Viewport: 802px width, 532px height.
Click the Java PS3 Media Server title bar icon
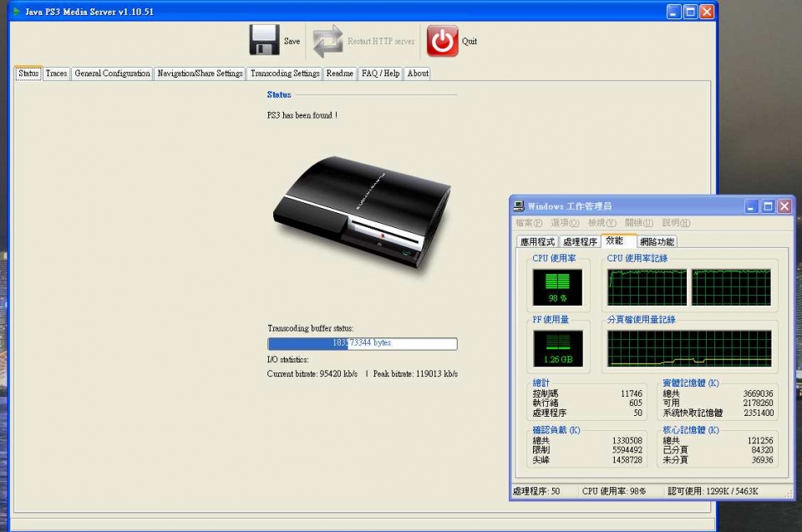pyautogui.click(x=15, y=12)
